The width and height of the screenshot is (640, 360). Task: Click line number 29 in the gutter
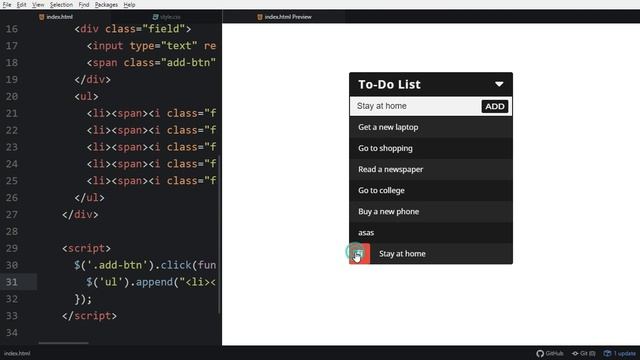(11, 248)
